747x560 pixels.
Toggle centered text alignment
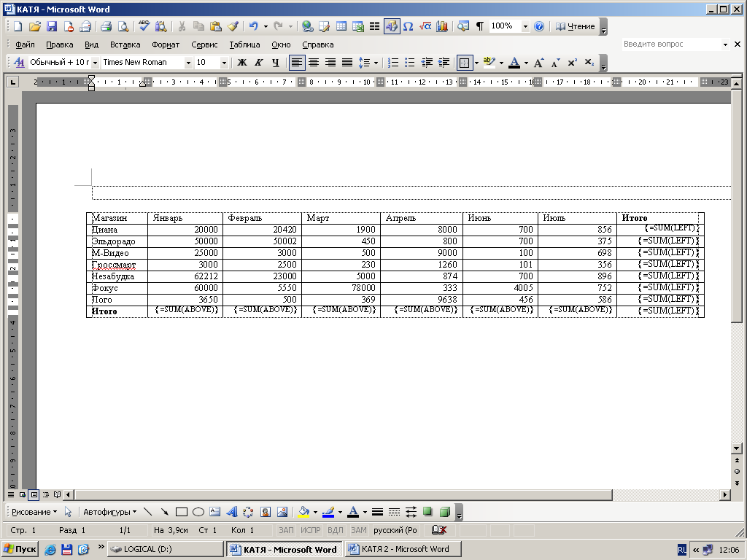[314, 63]
